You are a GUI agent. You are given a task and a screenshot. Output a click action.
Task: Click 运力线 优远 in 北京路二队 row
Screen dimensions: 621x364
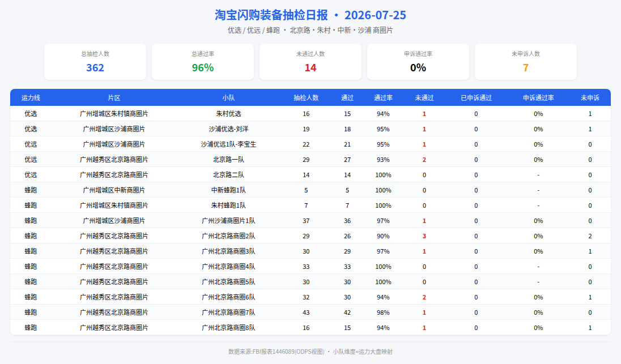[31, 175]
